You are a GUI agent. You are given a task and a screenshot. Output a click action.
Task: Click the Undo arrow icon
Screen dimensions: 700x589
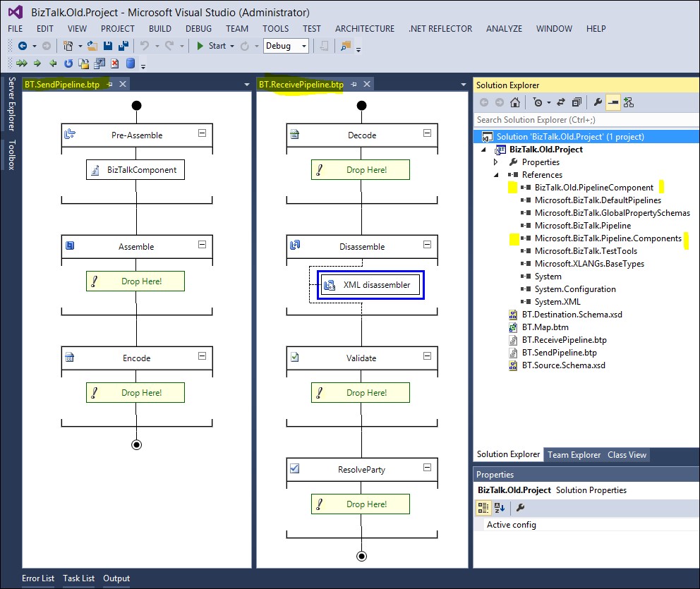click(144, 46)
